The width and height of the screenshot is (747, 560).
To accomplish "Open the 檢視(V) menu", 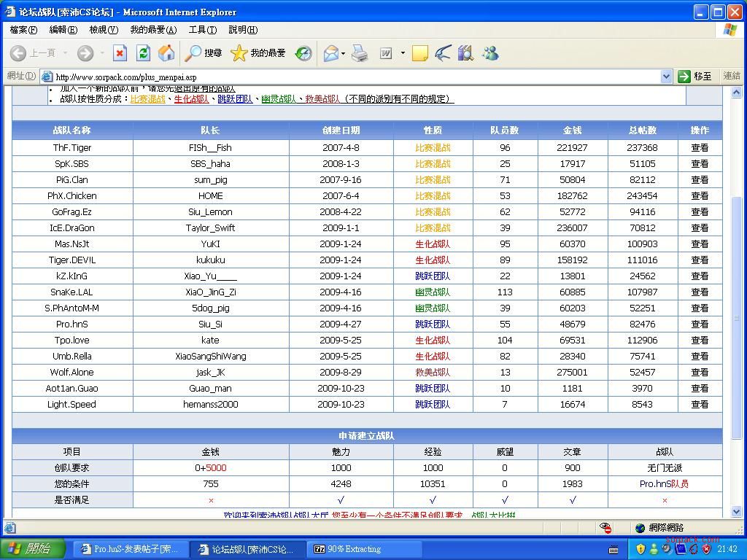I will coord(103,30).
